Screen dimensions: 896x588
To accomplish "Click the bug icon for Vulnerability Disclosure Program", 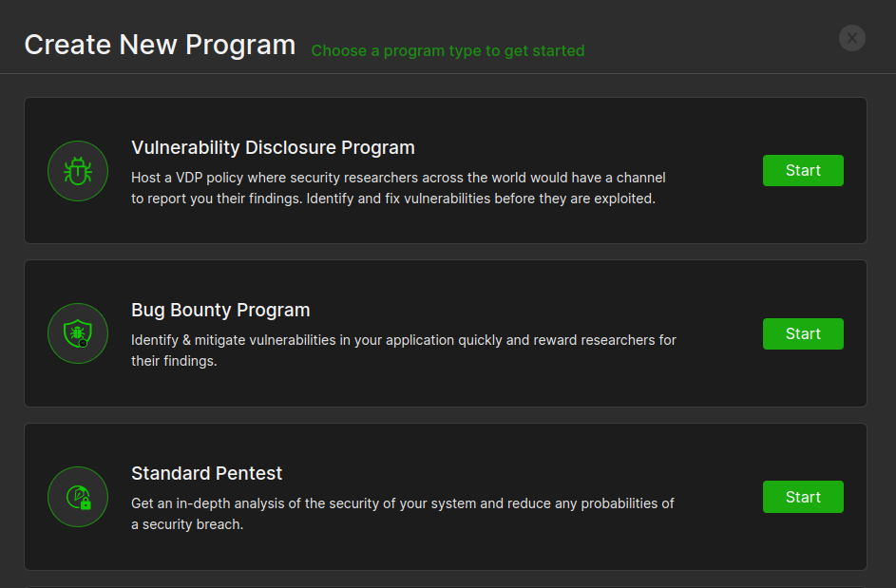I will (x=78, y=171).
